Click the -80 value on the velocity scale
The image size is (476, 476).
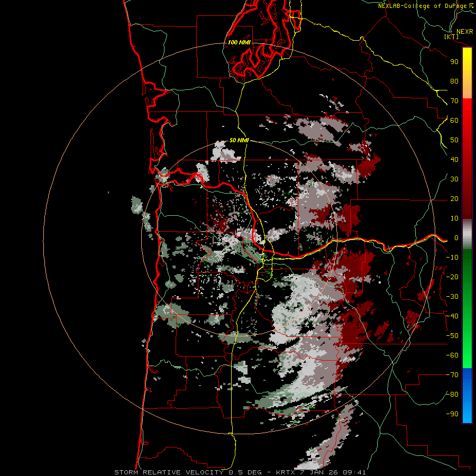tap(452, 395)
